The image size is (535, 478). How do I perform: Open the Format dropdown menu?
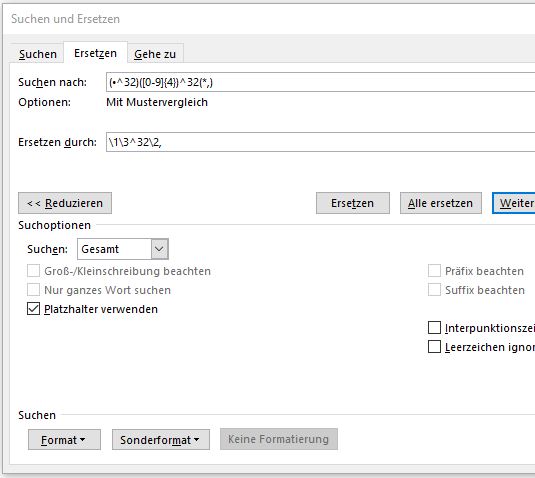pos(64,440)
